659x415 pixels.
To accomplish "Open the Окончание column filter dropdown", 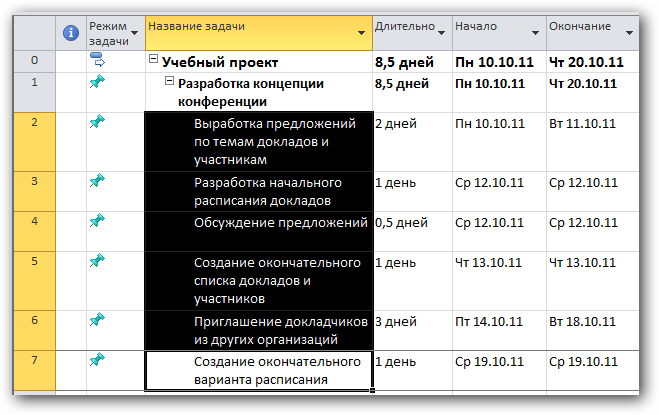I will (x=629, y=33).
